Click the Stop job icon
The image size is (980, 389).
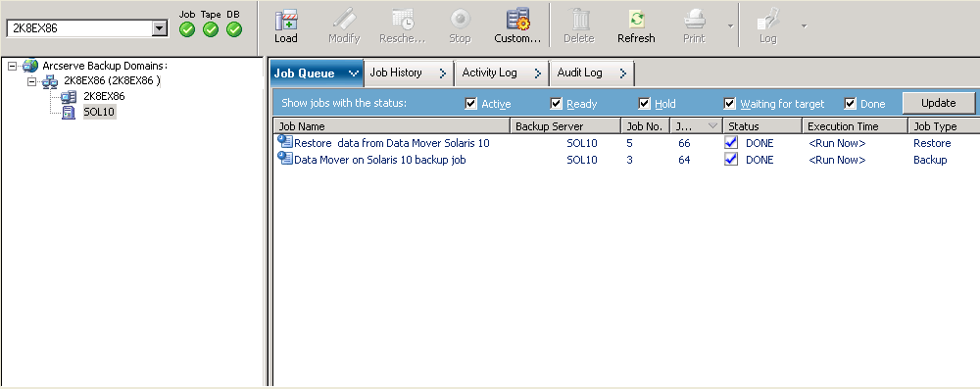coord(460,19)
